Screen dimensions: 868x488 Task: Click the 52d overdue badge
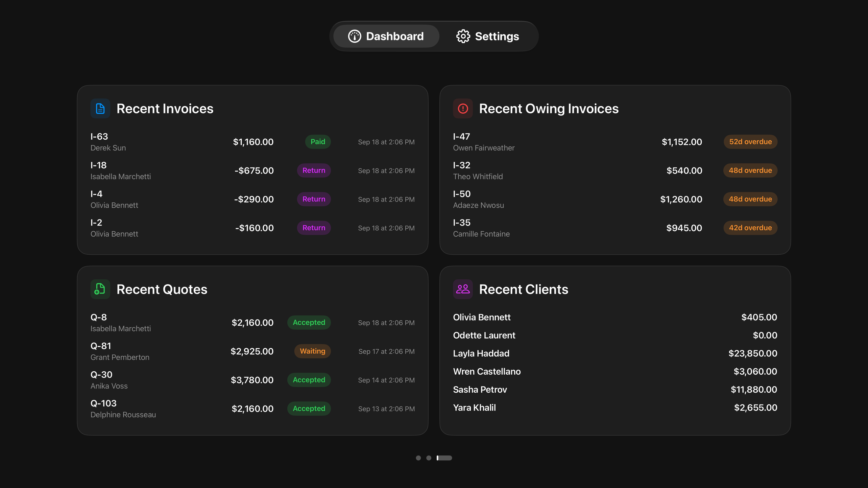(750, 142)
